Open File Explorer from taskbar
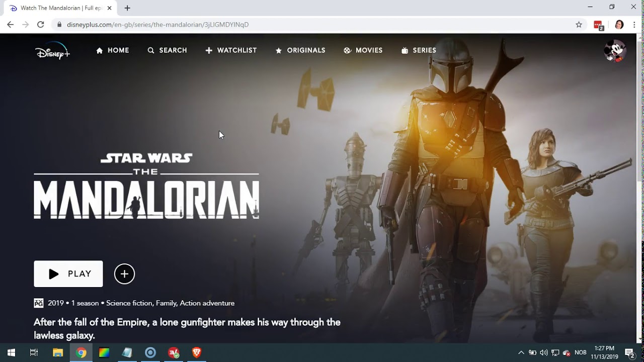 tap(58, 352)
